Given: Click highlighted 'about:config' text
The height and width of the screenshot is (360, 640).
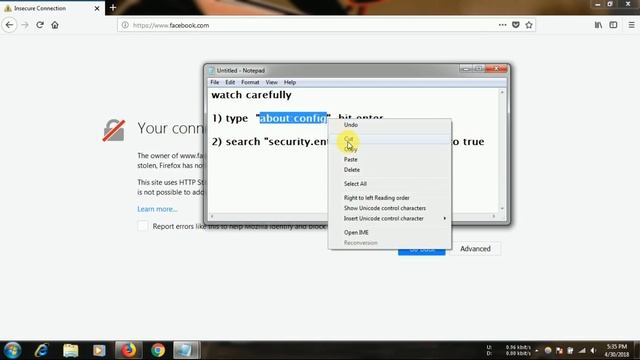Looking at the screenshot, I should tap(293, 118).
